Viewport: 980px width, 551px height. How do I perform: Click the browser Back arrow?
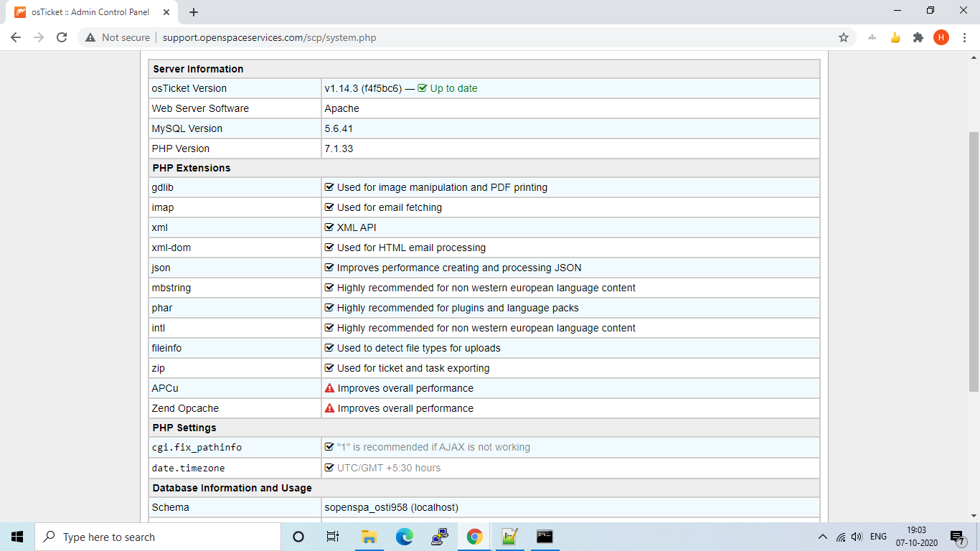tap(16, 37)
